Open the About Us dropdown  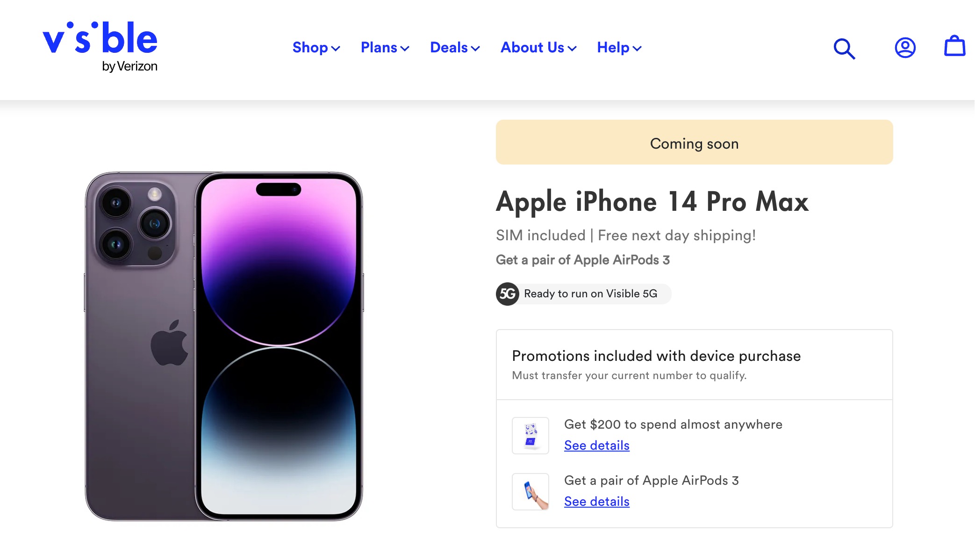pyautogui.click(x=538, y=47)
